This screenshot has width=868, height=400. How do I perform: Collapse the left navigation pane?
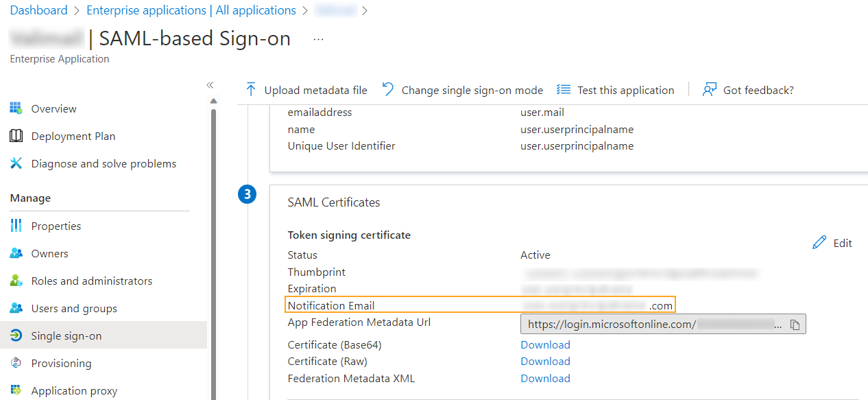point(210,84)
